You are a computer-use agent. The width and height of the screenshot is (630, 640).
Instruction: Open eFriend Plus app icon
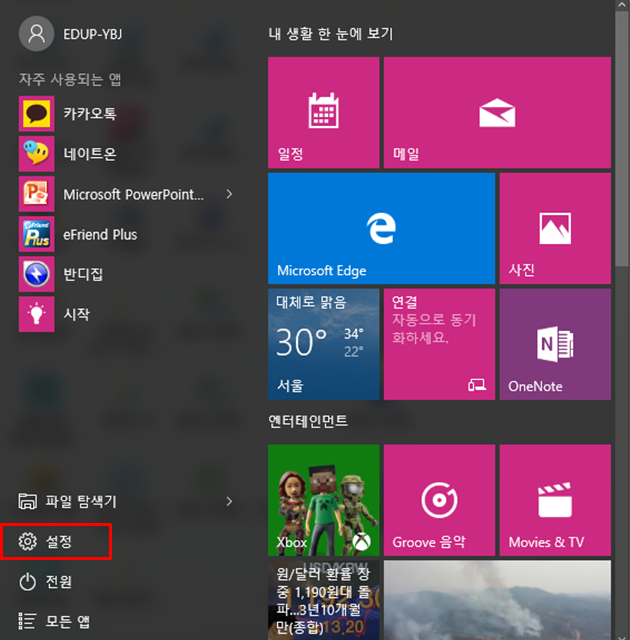click(36, 234)
